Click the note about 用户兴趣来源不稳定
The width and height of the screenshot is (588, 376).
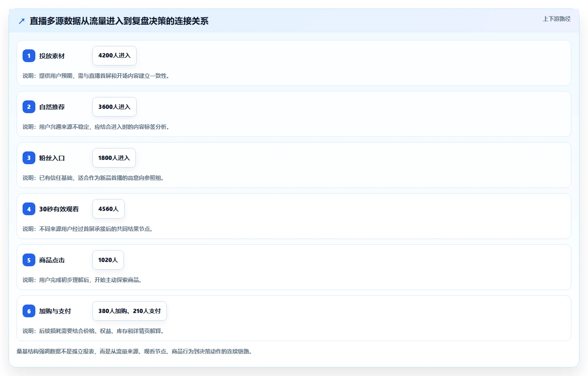pyautogui.click(x=97, y=127)
